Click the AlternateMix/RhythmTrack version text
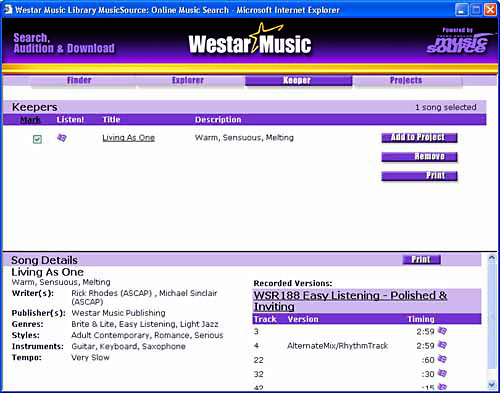Screen dimensions: 500x393 point(338,346)
